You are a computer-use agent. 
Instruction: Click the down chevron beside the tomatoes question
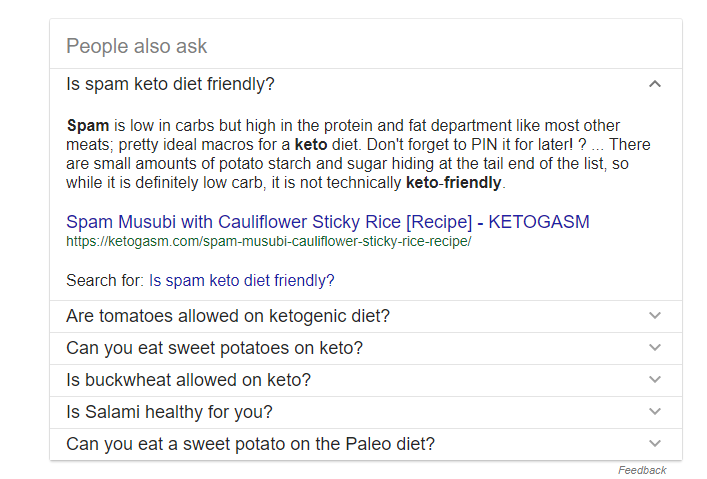[655, 316]
